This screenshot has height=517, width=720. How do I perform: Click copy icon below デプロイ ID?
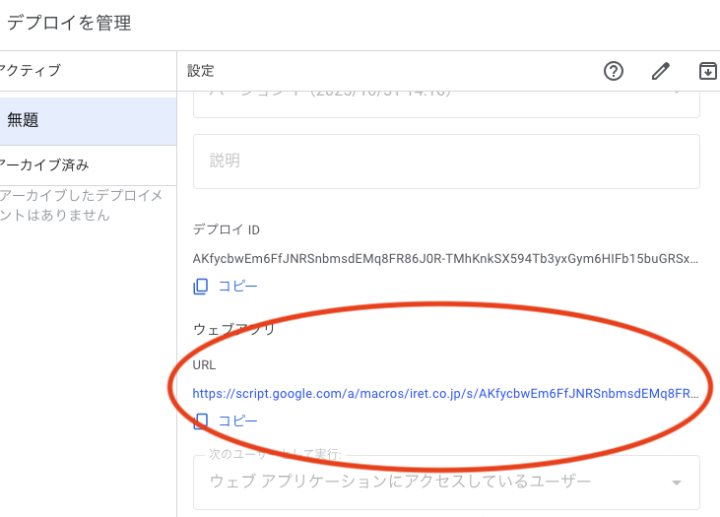pos(201,286)
